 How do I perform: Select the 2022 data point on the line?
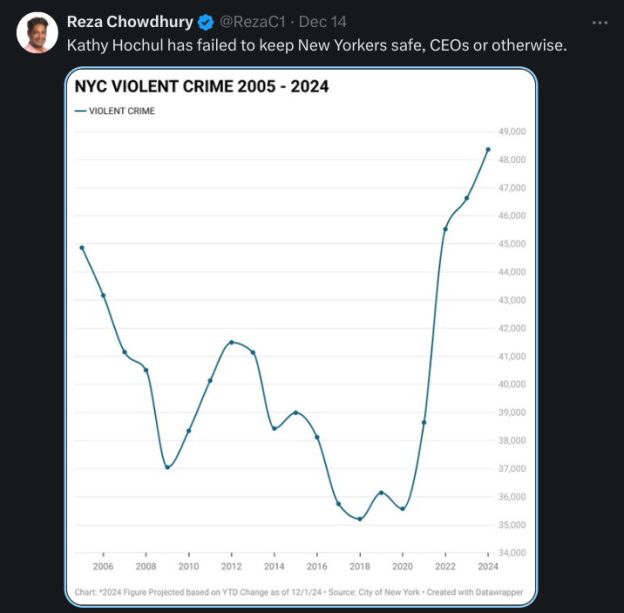click(445, 229)
